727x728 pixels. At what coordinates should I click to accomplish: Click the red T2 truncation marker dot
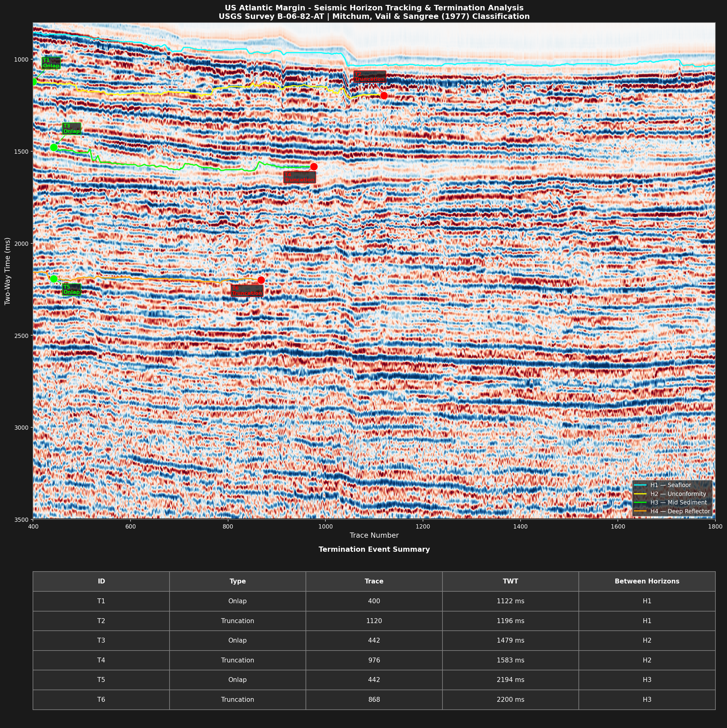pos(384,95)
